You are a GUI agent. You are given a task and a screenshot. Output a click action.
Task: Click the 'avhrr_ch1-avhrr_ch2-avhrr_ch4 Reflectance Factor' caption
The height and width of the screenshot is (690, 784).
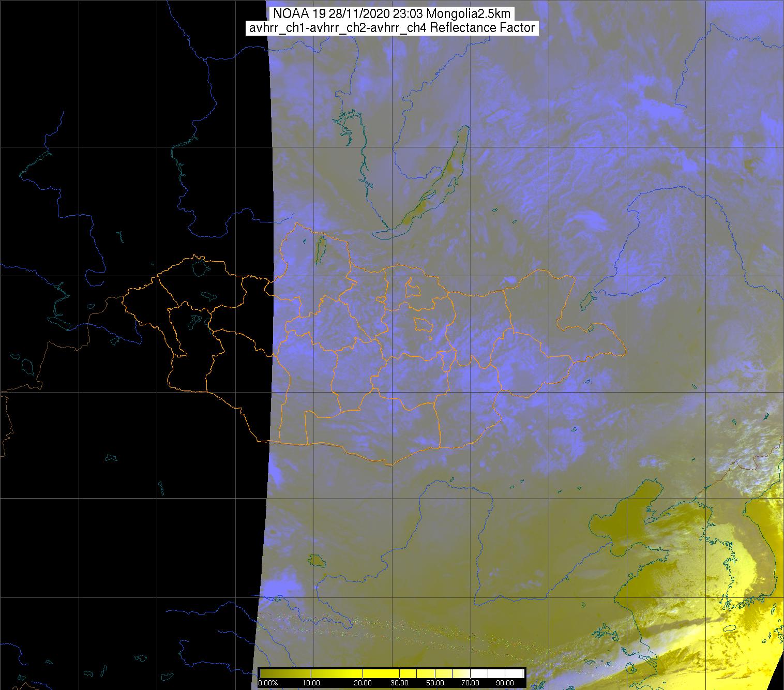tap(392, 28)
